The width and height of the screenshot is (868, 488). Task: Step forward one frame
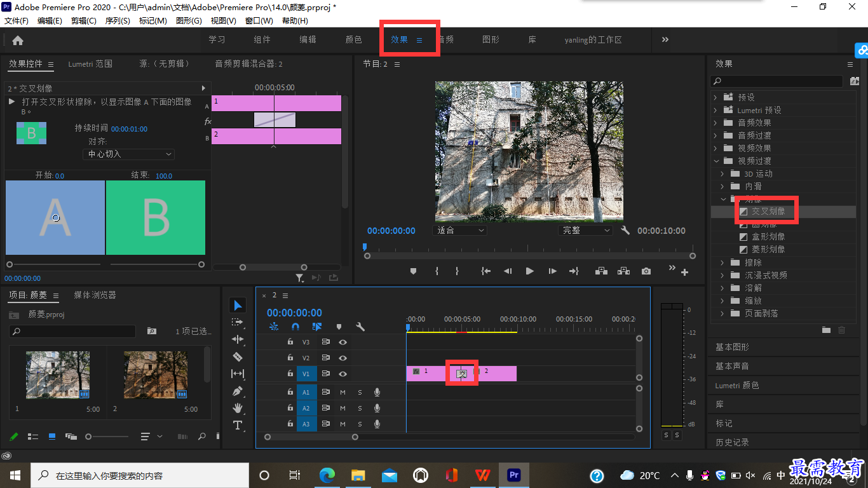coord(552,271)
